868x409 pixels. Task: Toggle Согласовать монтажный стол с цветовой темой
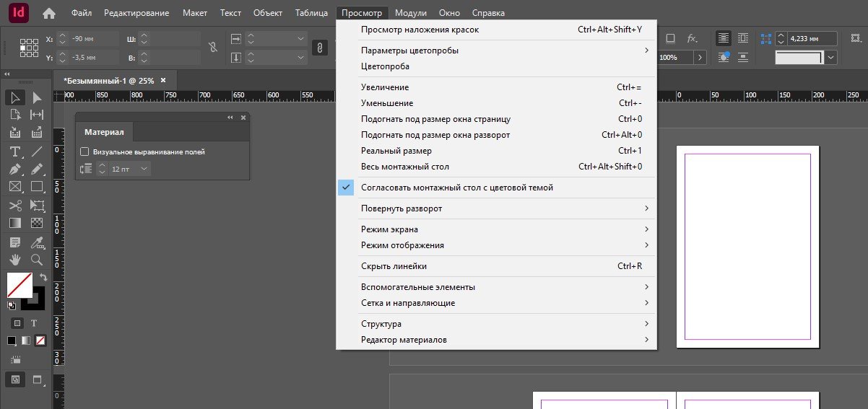click(496, 188)
